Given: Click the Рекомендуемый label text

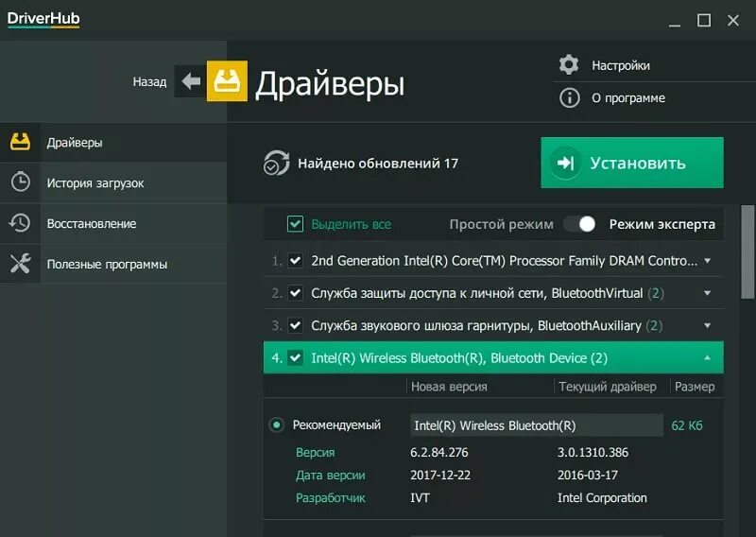Looking at the screenshot, I should pos(336,425).
